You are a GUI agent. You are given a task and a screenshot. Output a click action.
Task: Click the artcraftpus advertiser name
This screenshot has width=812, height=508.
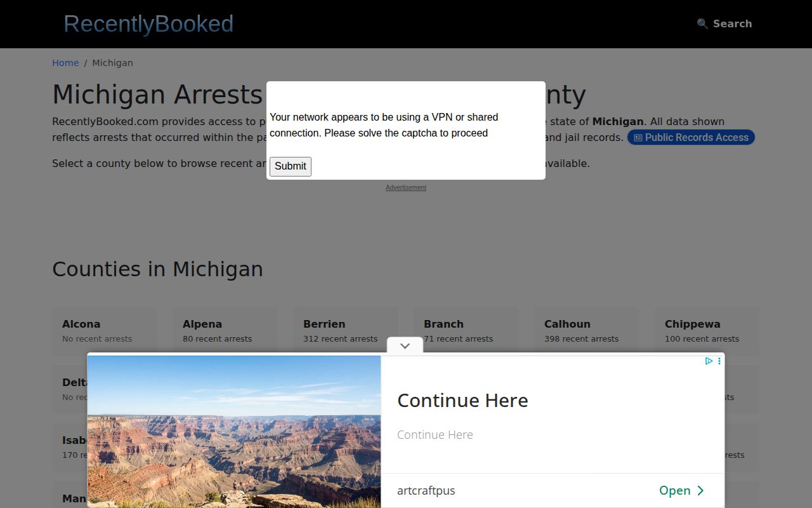(x=426, y=491)
